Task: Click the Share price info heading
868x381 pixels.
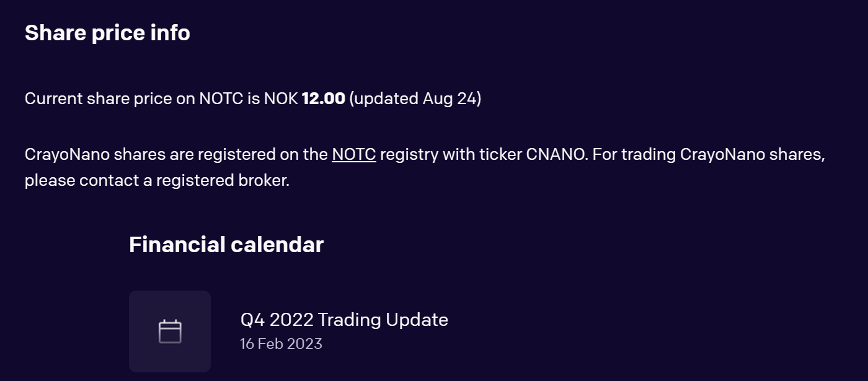Action: [x=107, y=33]
